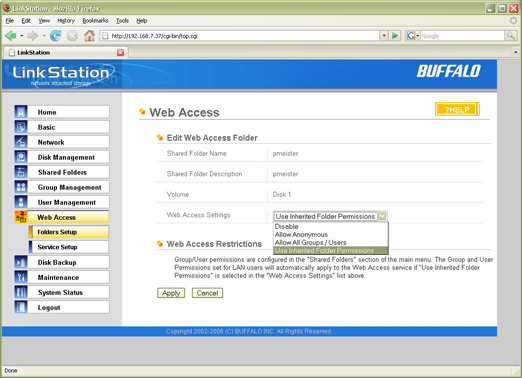Screen dimensions: 522x378
Task: Open the Tools menu
Action: click(x=122, y=21)
